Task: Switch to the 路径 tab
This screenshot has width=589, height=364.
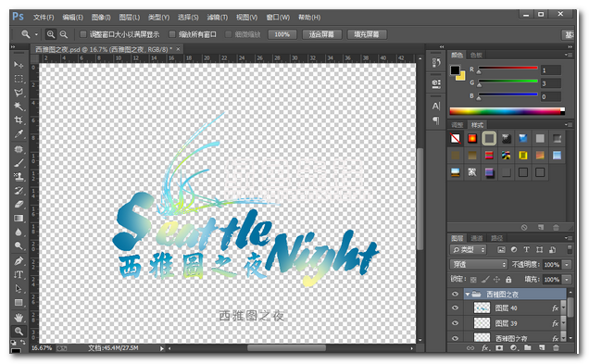Action: 496,238
